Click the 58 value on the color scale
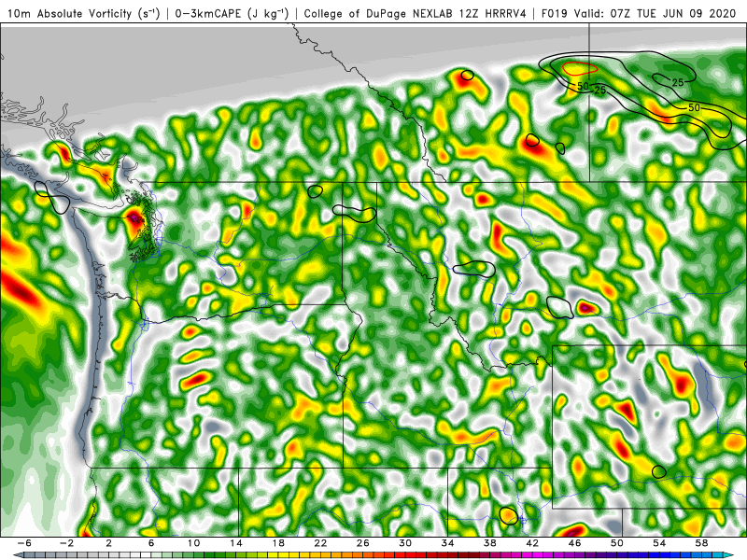Image resolution: width=747 pixels, height=560 pixels. 701,543
